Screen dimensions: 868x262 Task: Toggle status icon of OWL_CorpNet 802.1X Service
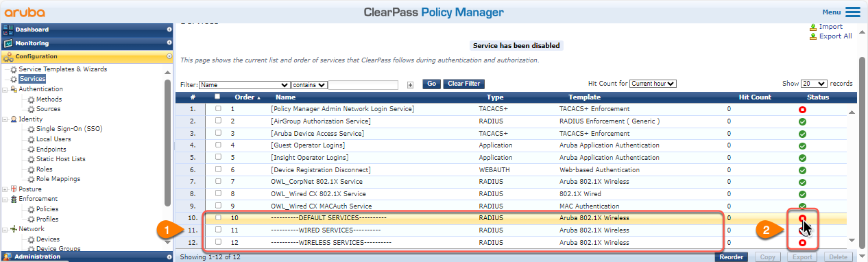802,182
